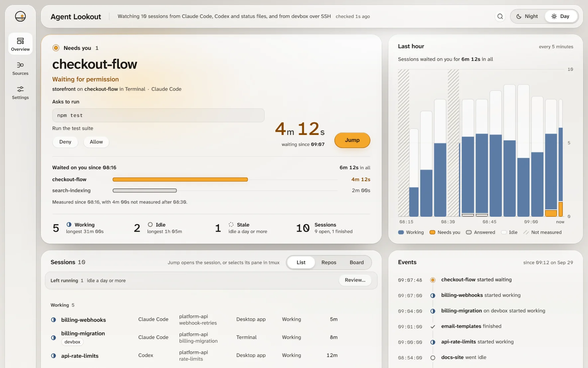Click the checkout-flow heading title
The height and width of the screenshot is (368, 588).
(x=95, y=64)
